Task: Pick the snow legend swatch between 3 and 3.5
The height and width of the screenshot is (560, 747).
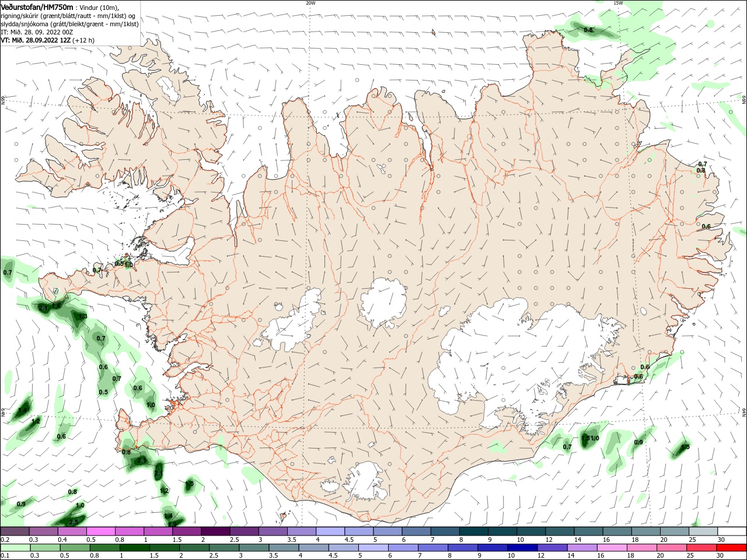Action: pos(273,531)
